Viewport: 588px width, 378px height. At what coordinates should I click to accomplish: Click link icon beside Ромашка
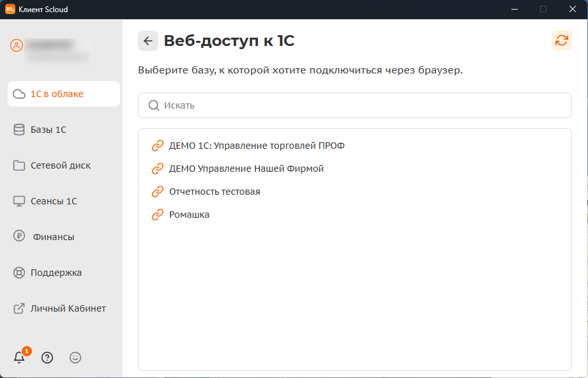(x=158, y=215)
